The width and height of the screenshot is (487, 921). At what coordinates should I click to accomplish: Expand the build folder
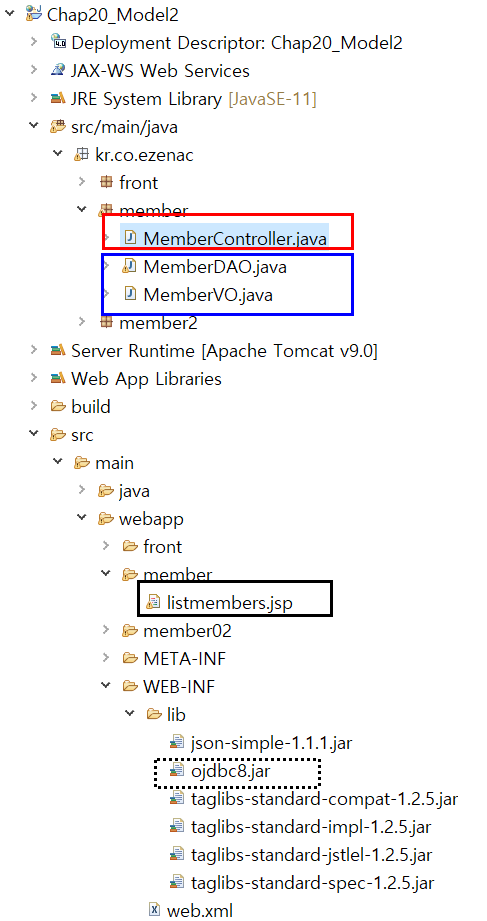[x=34, y=406]
